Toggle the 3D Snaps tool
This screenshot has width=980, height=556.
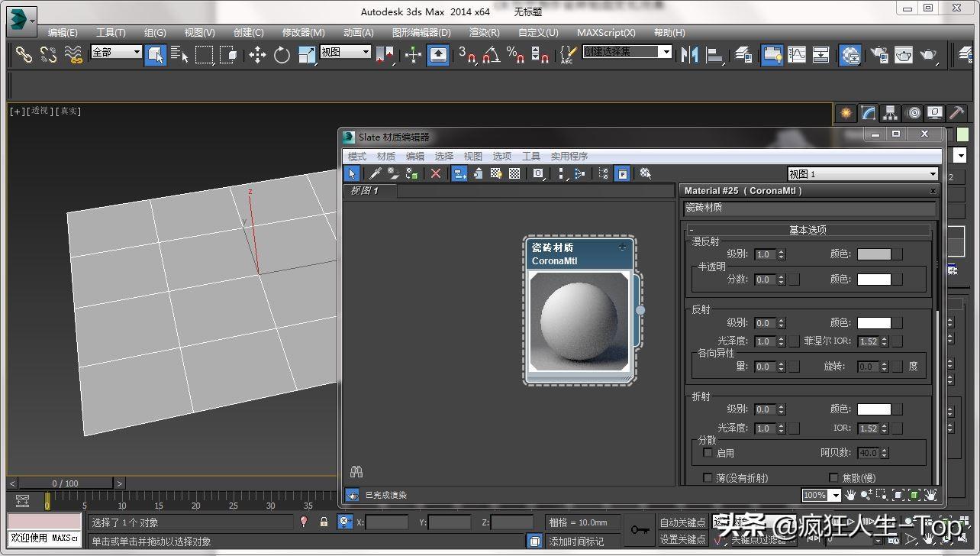(x=466, y=55)
